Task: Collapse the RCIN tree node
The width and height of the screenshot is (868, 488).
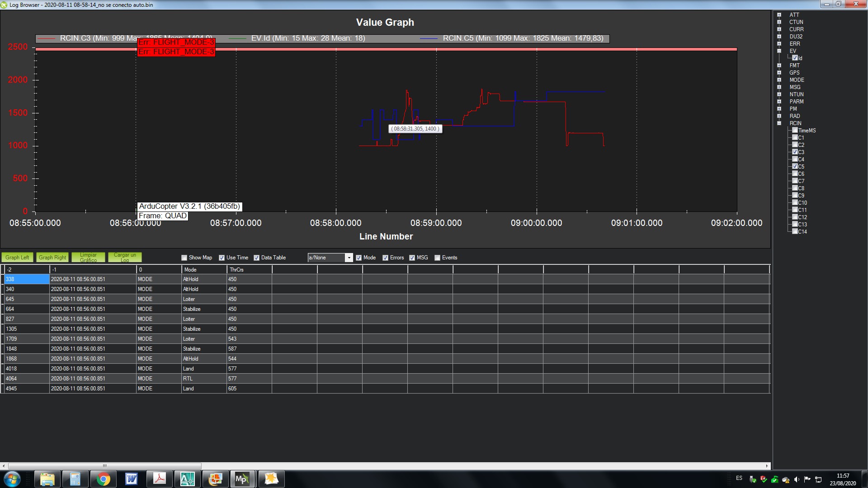Action: pyautogui.click(x=779, y=123)
